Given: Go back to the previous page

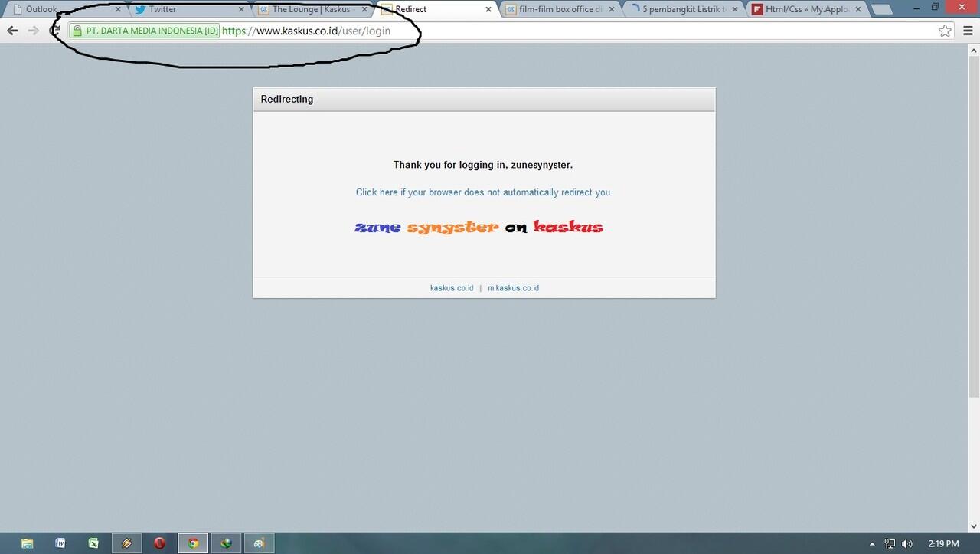Looking at the screenshot, I should pos(12,31).
